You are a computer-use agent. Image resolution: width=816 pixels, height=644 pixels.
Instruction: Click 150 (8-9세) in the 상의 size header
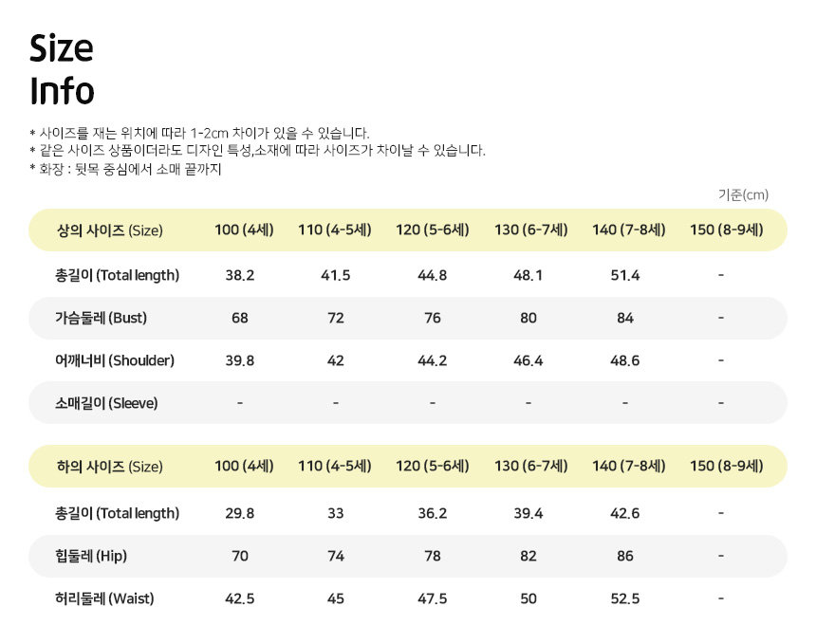pos(726,230)
